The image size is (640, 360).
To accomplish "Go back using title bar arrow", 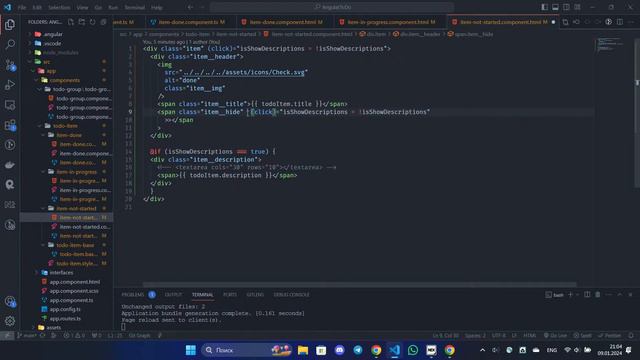I will (x=191, y=7).
